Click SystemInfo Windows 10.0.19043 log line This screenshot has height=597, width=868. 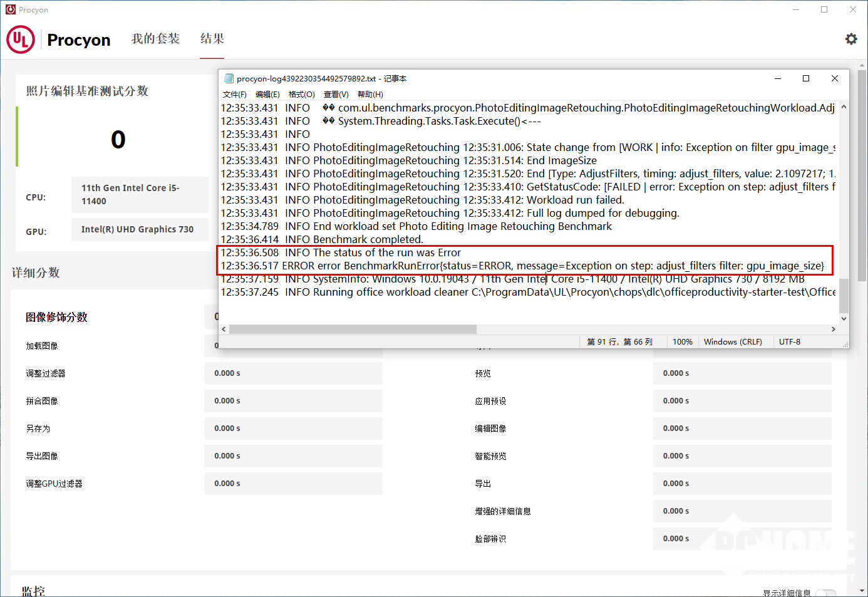click(512, 279)
